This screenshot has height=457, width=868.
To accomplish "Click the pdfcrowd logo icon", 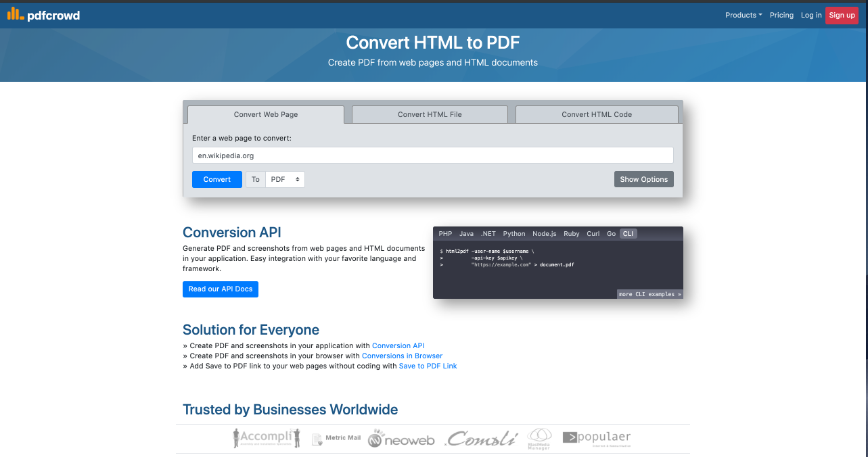I will [14, 14].
